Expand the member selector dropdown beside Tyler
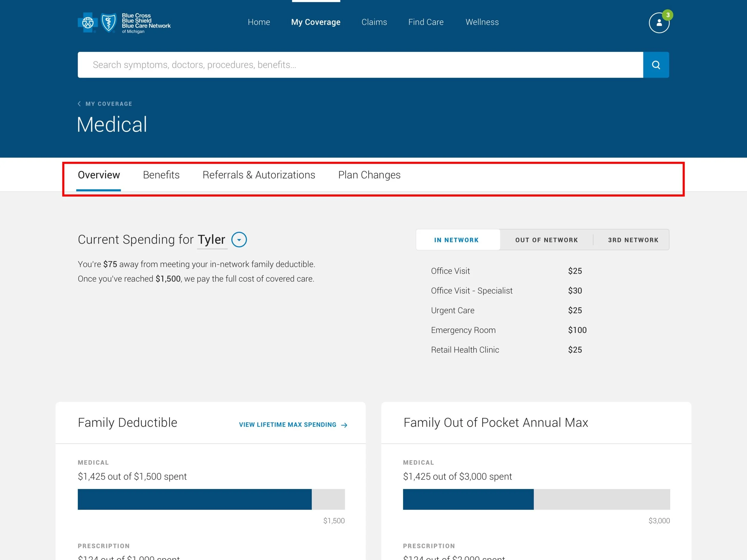Viewport: 747px width, 560px height. click(239, 240)
